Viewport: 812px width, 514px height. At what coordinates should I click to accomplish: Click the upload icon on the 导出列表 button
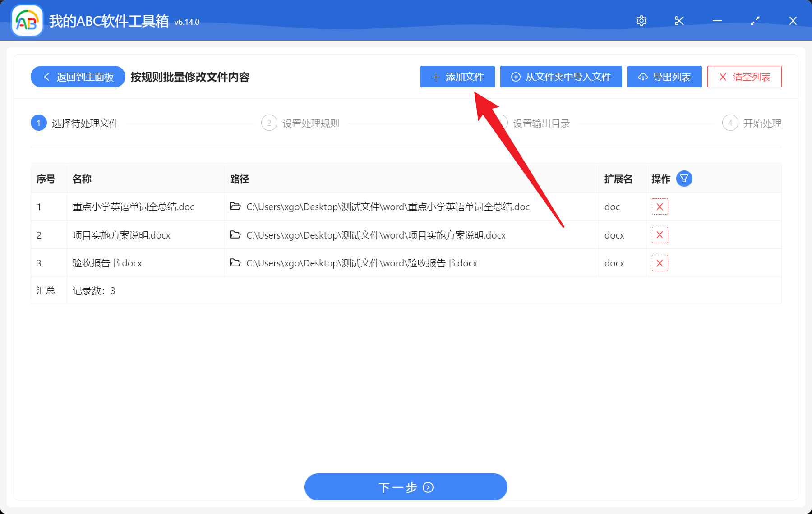642,77
